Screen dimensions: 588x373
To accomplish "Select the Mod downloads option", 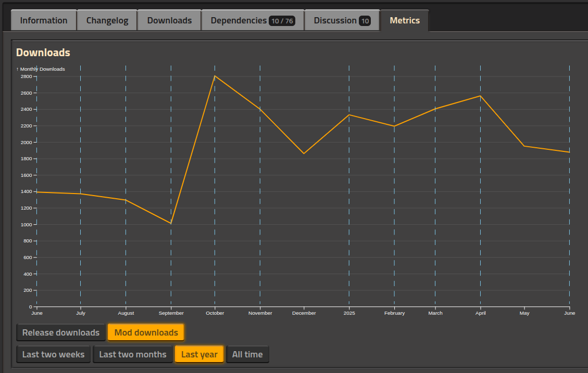I will 146,332.
